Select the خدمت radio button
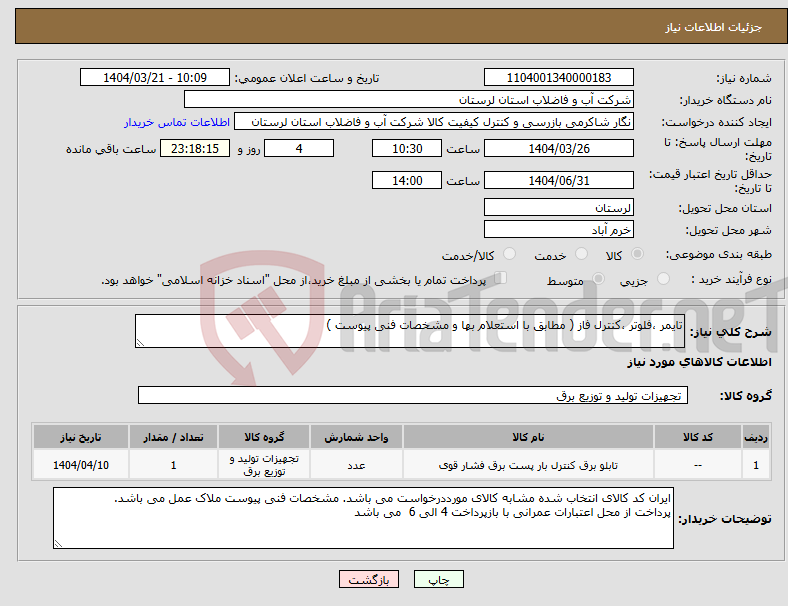Screen dimensions: 788x606 (x=581, y=254)
